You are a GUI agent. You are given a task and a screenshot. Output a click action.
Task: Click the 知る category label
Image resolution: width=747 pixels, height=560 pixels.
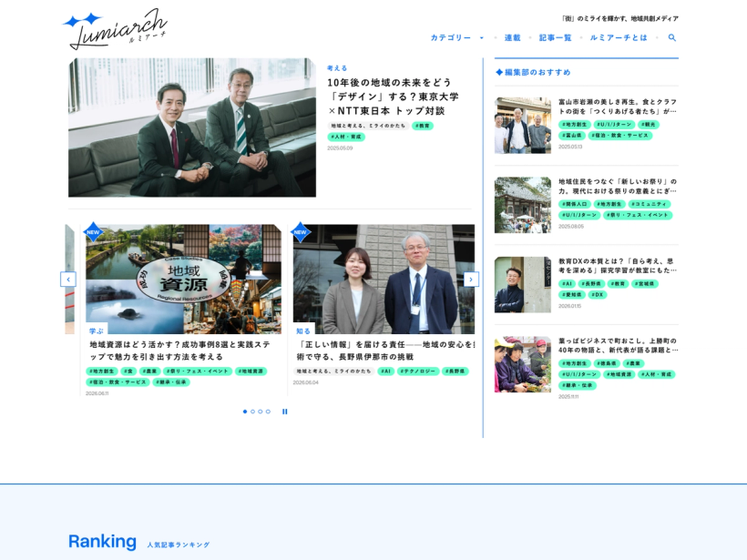click(x=303, y=331)
